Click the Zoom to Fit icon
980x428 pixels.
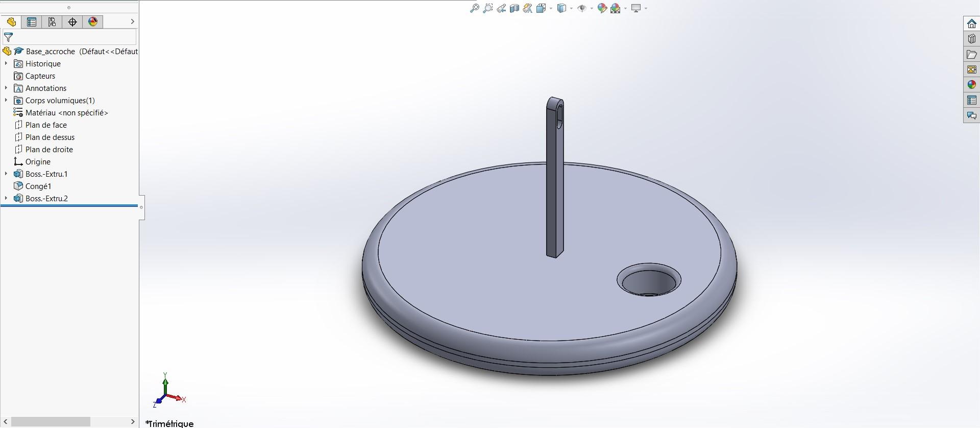pos(475,8)
